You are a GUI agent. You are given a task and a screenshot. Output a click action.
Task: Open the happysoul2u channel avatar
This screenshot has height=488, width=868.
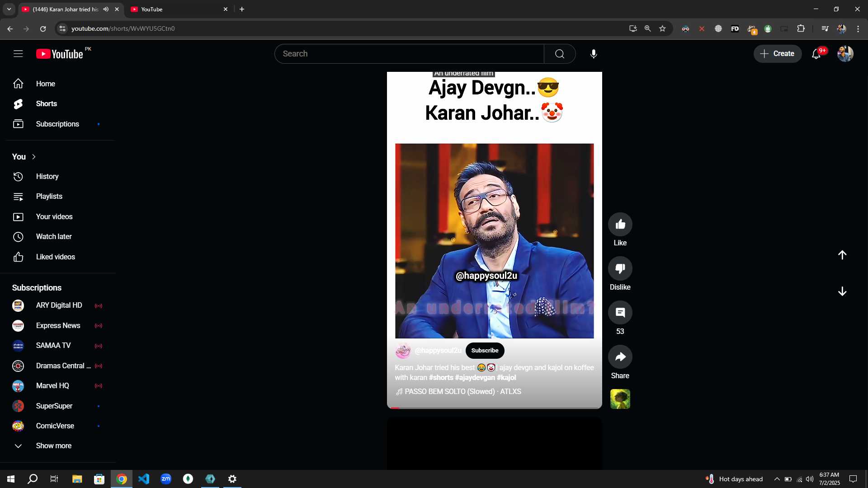pyautogui.click(x=403, y=351)
